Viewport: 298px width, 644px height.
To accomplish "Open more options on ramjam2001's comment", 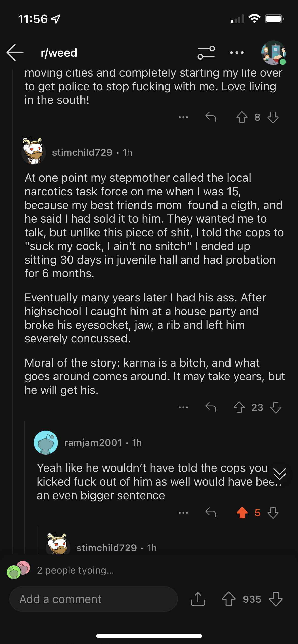I will click(x=183, y=513).
